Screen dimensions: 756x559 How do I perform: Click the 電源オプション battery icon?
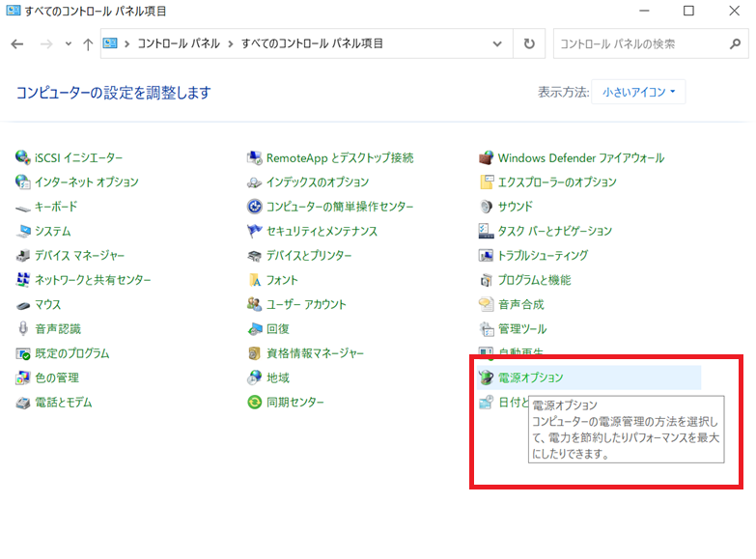(487, 377)
